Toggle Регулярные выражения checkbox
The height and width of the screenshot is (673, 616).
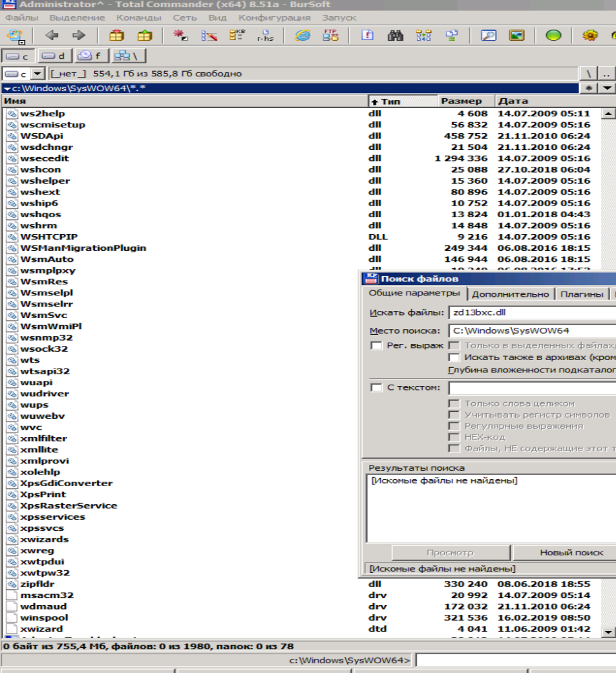click(454, 426)
